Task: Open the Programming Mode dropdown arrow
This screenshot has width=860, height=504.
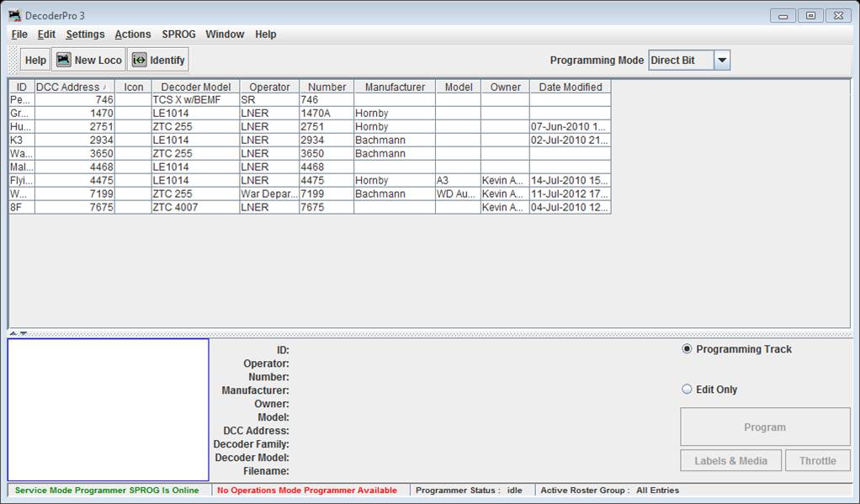Action: coord(722,61)
